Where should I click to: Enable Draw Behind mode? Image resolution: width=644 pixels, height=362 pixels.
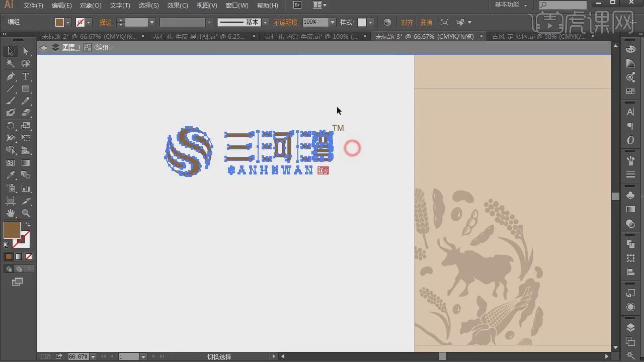point(19,269)
